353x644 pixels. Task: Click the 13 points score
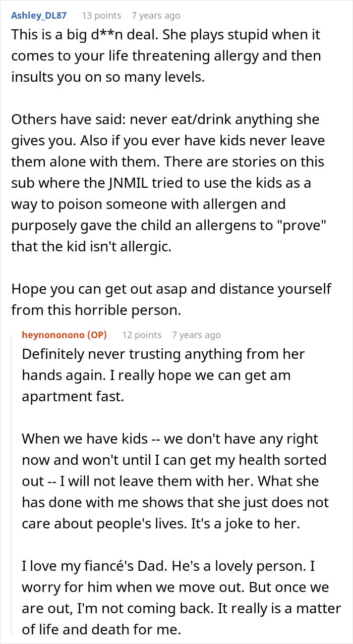tap(101, 16)
